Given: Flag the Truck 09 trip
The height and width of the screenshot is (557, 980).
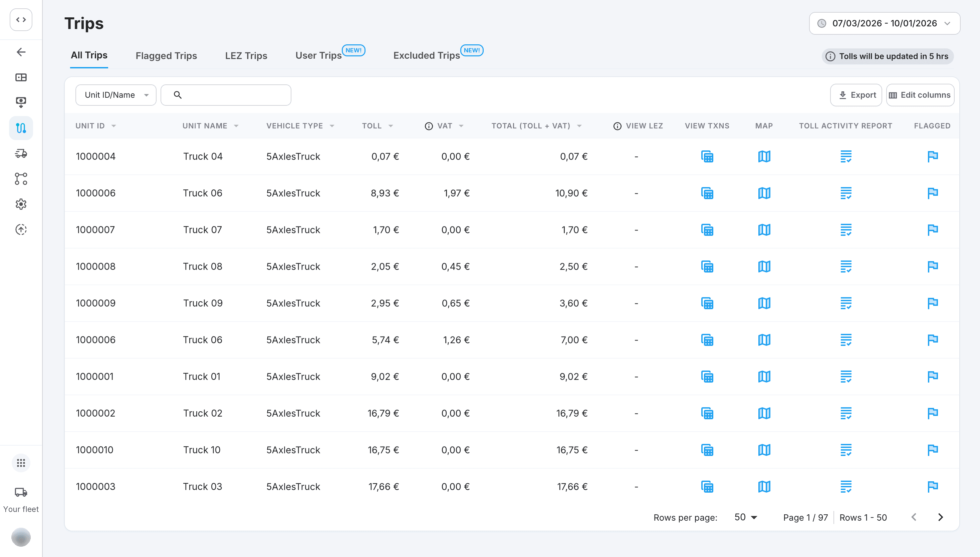Looking at the screenshot, I should coord(933,304).
